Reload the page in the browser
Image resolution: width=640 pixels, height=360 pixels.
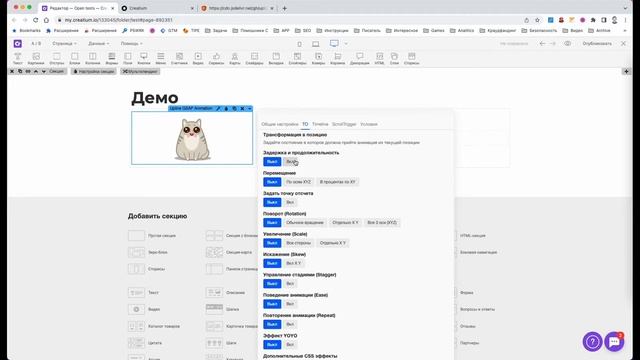[36, 20]
